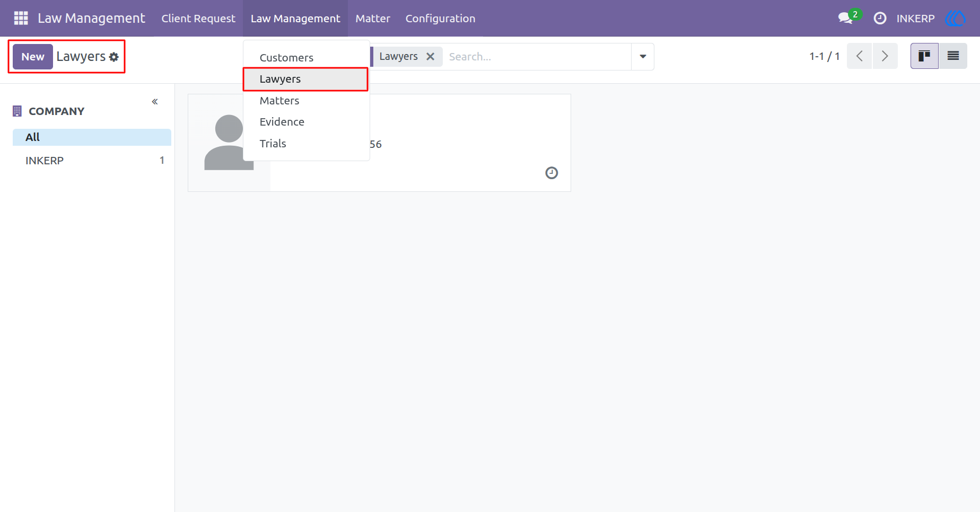Click the INKERP username in top bar
The width and height of the screenshot is (980, 512).
(915, 19)
